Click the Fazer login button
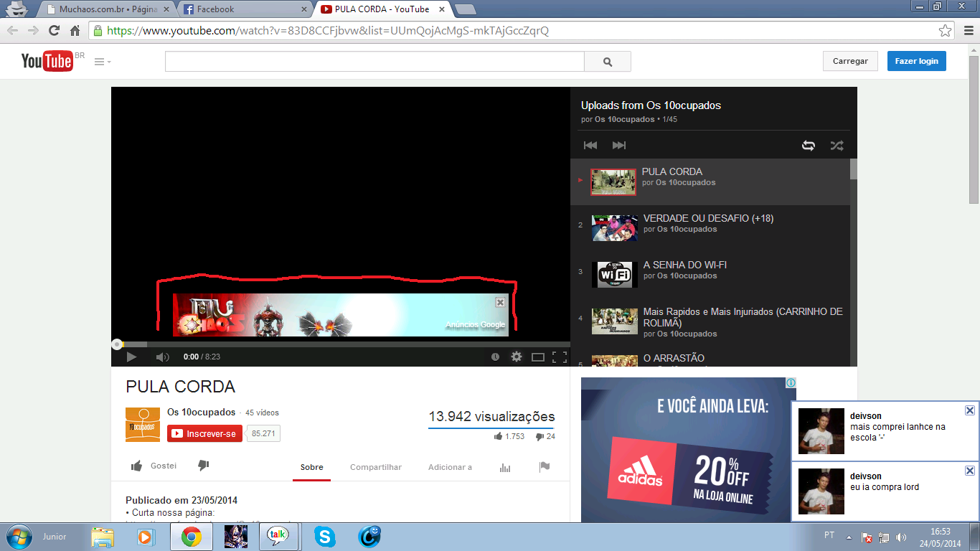Screen dimensions: 980x551 point(916,61)
